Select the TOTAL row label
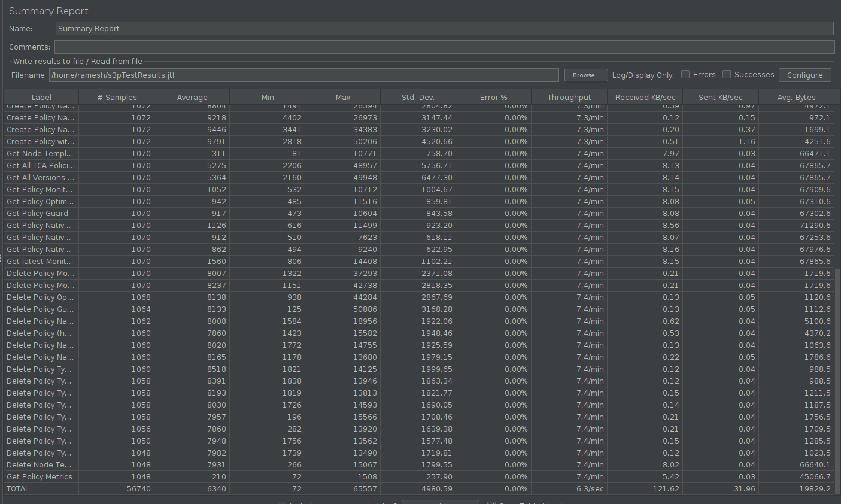The image size is (841, 504). coord(18,489)
